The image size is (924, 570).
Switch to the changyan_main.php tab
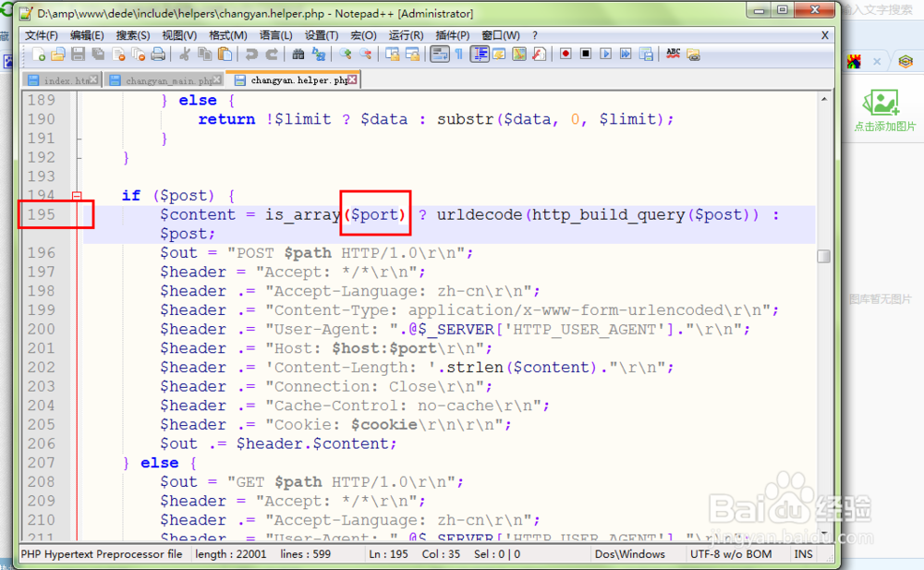click(x=164, y=80)
